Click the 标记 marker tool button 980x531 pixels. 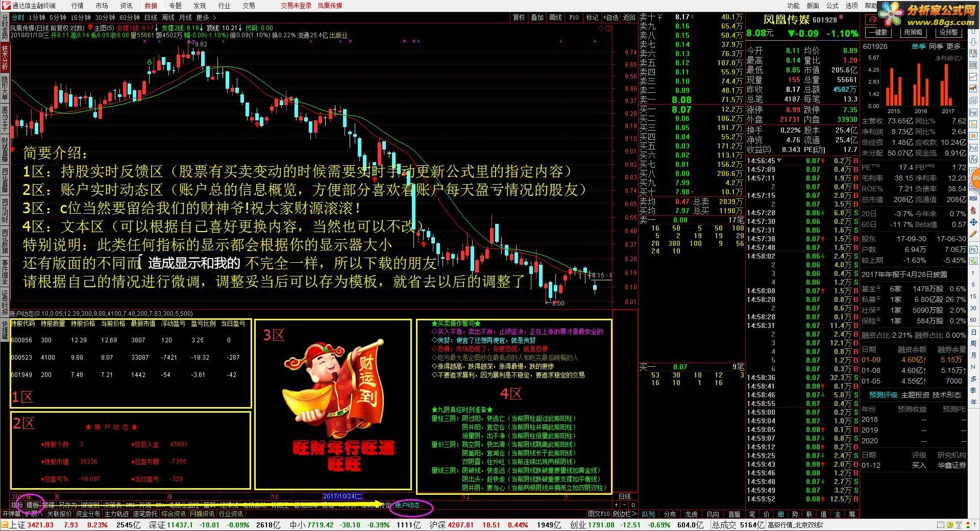[x=592, y=17]
